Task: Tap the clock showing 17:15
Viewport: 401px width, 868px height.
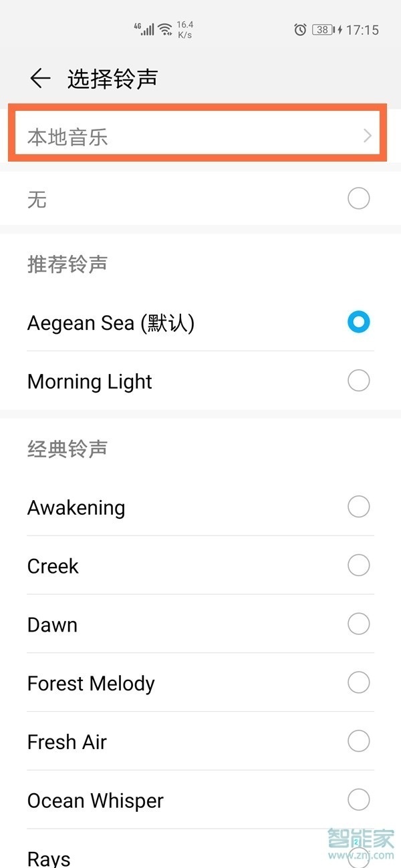Action: click(x=362, y=29)
